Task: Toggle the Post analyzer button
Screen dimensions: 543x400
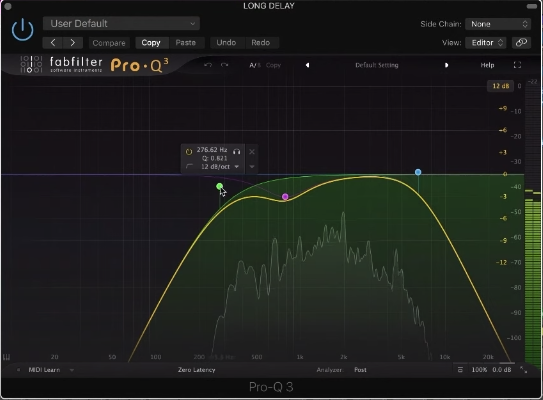Action: click(360, 370)
